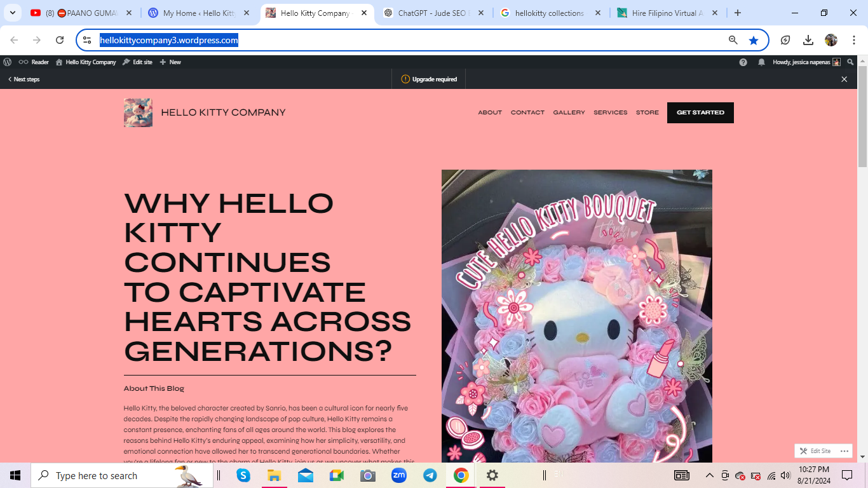This screenshot has height=488, width=868.
Task: Click New in the admin bar
Action: (170, 62)
